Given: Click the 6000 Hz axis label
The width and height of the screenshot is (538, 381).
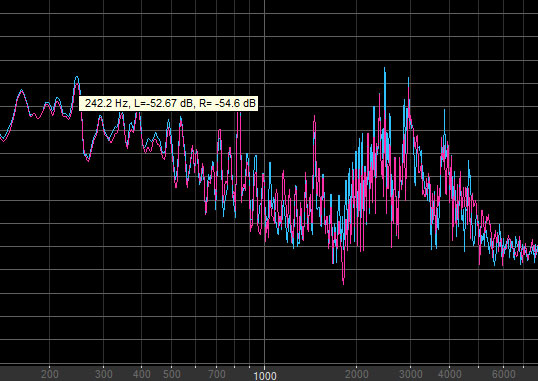Looking at the screenshot, I should (503, 374).
